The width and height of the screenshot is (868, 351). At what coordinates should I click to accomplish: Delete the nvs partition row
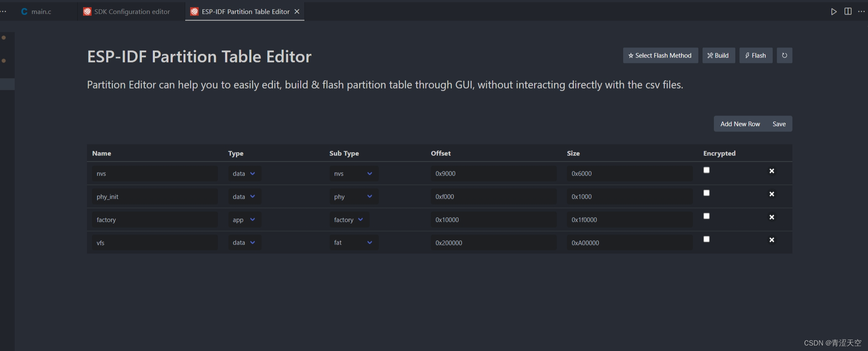772,171
